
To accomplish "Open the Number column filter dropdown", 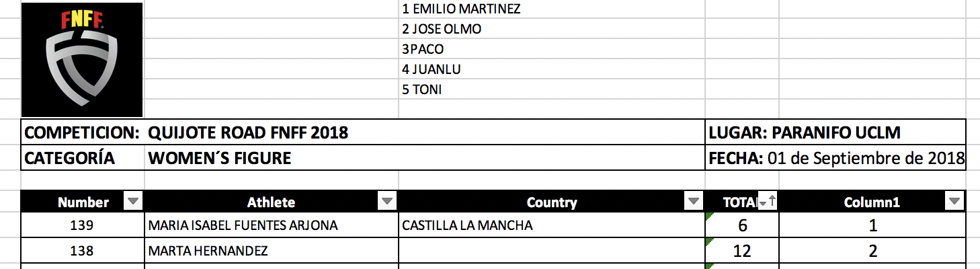I will (x=133, y=202).
